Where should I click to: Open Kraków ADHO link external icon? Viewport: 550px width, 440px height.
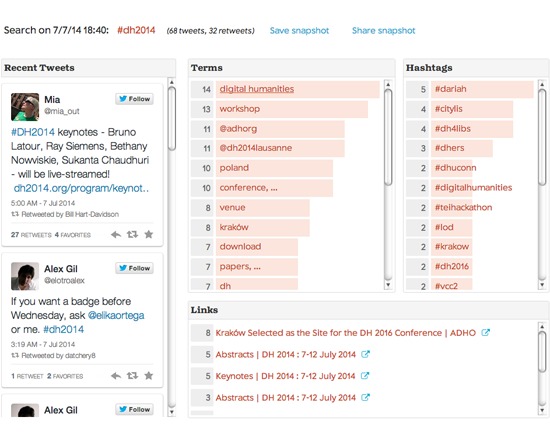[485, 333]
